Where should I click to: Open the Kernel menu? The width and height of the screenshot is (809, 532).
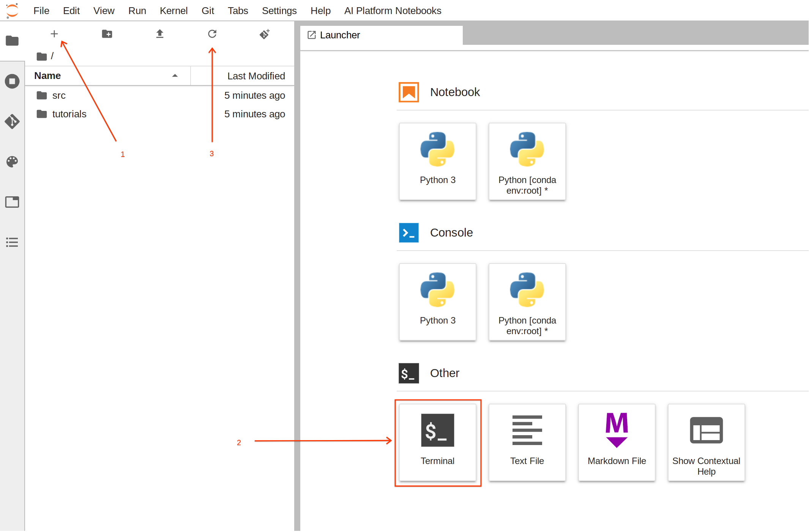(173, 11)
